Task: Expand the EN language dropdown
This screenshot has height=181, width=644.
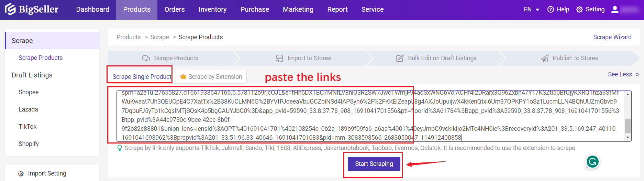Action: click(x=532, y=9)
